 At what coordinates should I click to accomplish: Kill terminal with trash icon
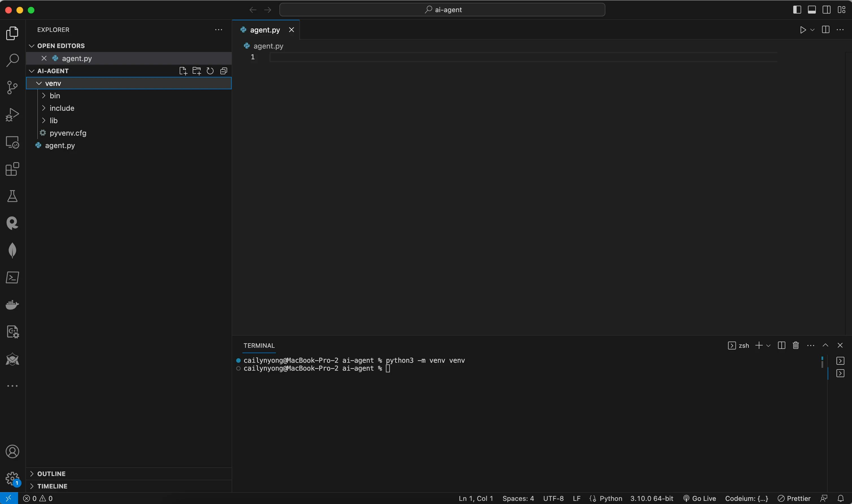(796, 346)
